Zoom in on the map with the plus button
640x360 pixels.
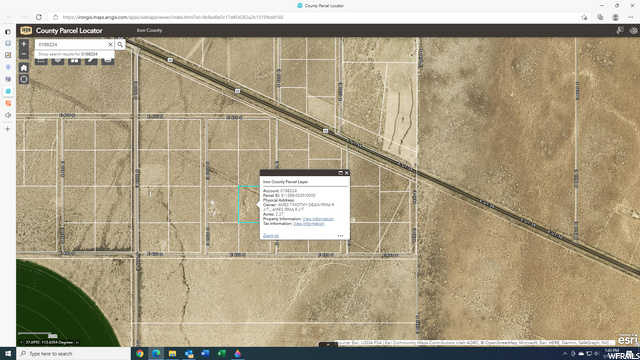[x=24, y=44]
